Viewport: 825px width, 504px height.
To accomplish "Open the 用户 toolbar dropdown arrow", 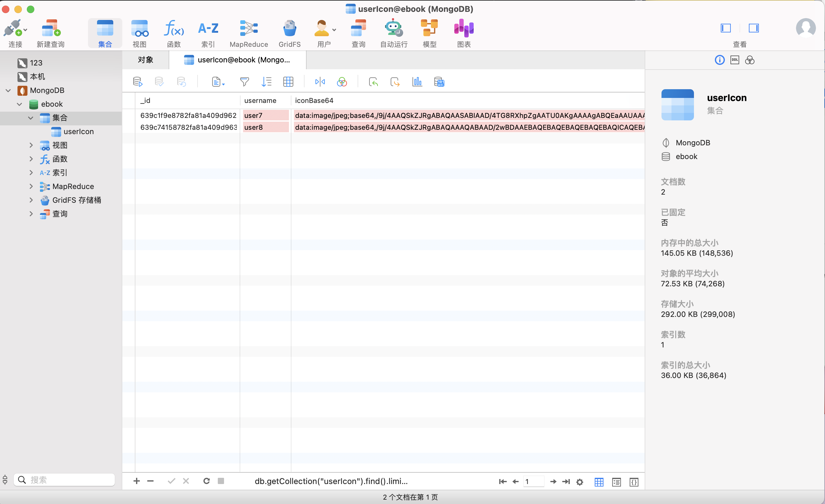I will point(334,30).
